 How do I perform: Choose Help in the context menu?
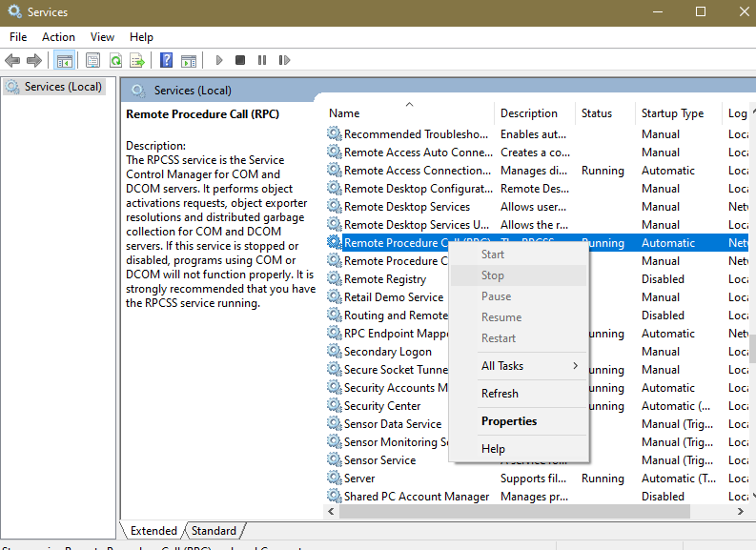(x=519, y=449)
